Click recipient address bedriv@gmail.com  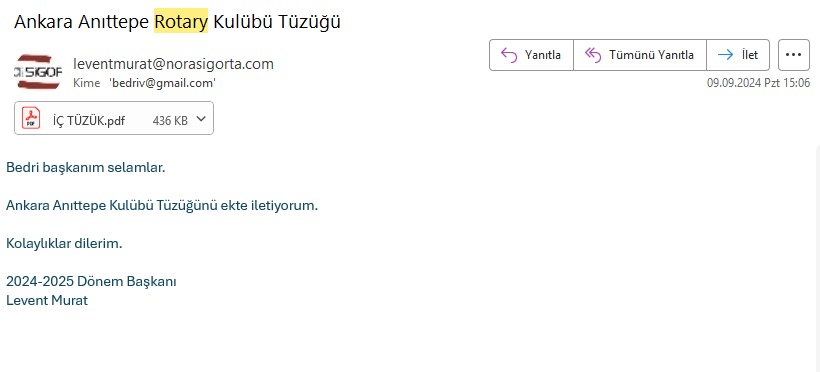tap(163, 83)
